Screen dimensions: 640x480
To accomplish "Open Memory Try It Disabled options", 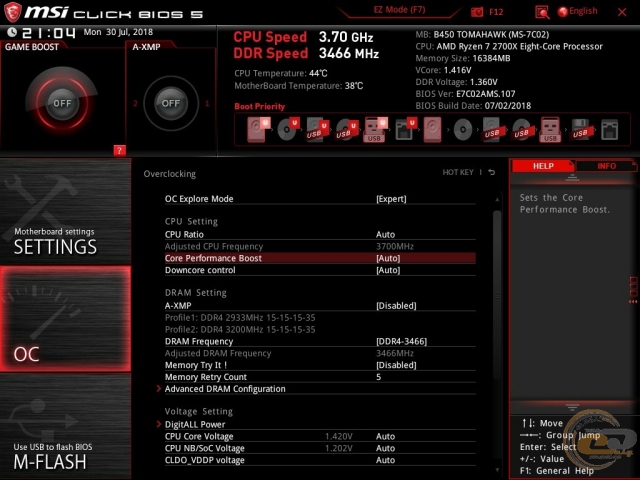I will click(396, 365).
